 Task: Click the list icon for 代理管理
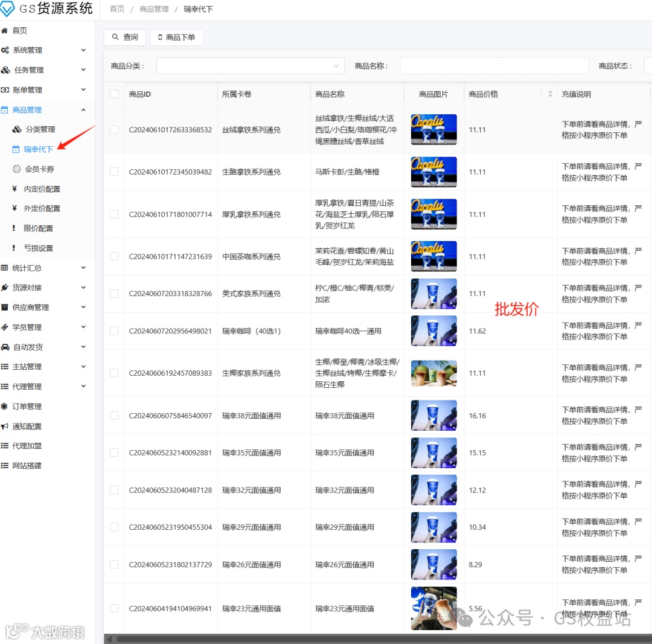click(5, 387)
